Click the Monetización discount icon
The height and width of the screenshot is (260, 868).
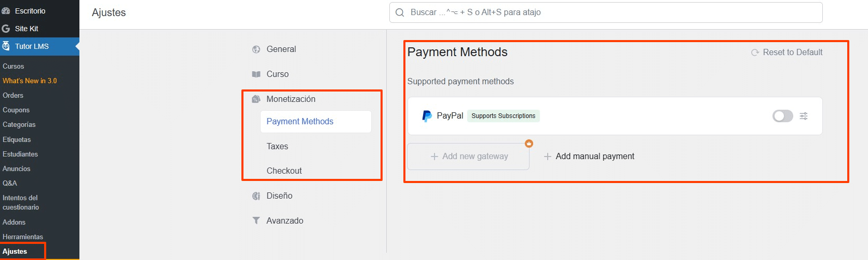pyautogui.click(x=256, y=99)
